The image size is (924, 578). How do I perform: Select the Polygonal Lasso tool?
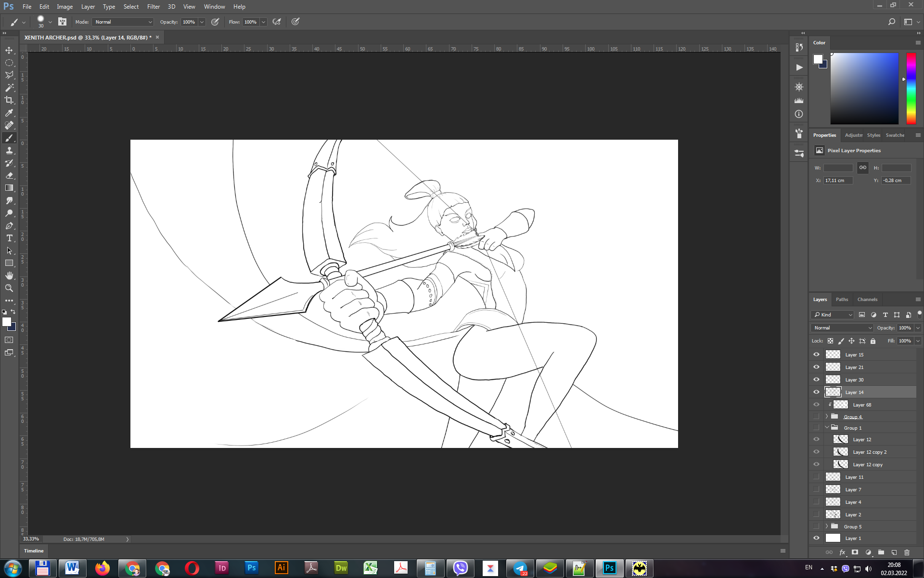[x=9, y=75]
